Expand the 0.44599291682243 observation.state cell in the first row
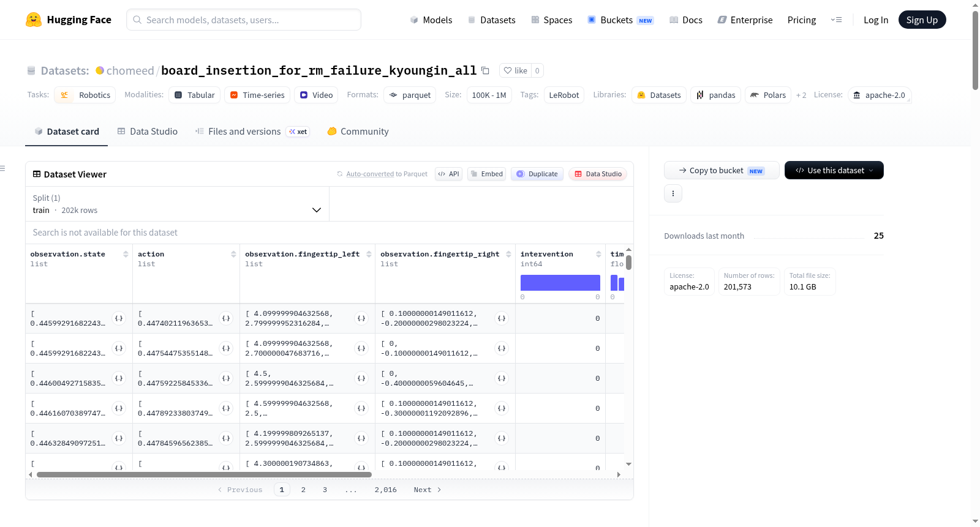This screenshot has height=527, width=980. tap(119, 318)
